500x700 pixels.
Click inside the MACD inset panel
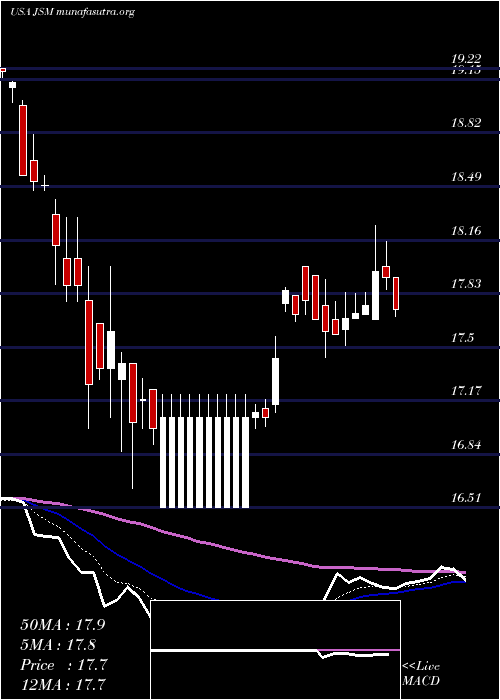275,650
